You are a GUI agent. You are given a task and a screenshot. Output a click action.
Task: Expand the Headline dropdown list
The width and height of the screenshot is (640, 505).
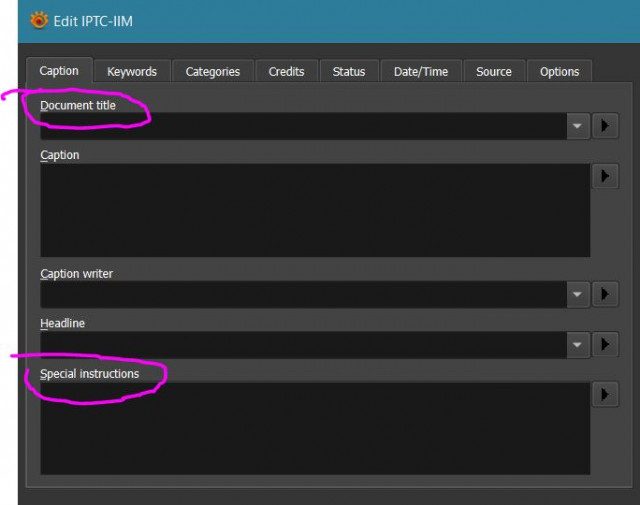click(577, 345)
